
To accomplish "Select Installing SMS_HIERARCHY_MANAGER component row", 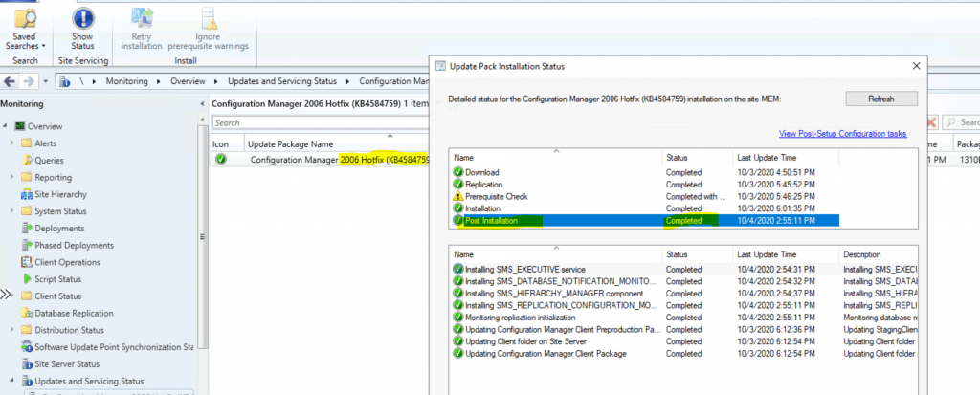I will point(683,293).
